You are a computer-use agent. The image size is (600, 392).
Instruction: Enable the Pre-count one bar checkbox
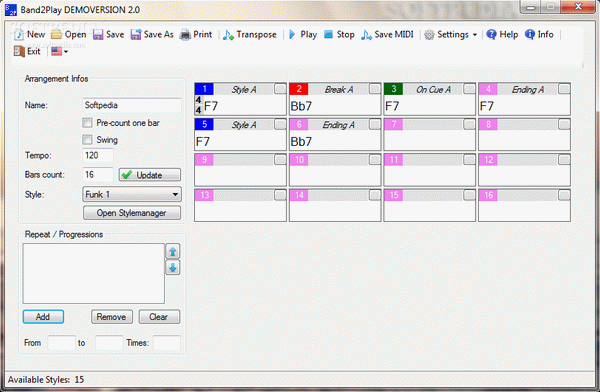87,122
